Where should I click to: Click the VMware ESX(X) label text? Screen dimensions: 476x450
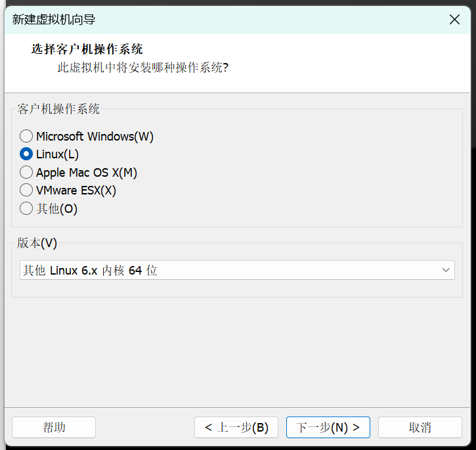click(76, 191)
